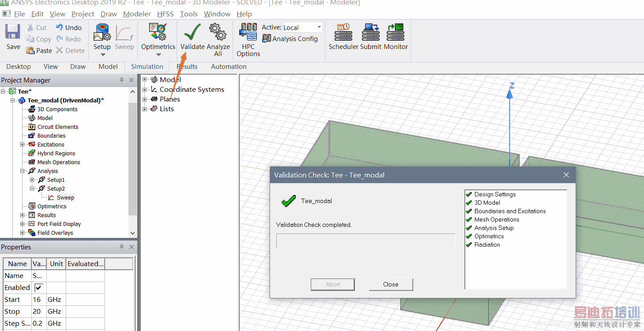Select Radiation in validation list
This screenshot has width=644, height=331.
click(487, 244)
